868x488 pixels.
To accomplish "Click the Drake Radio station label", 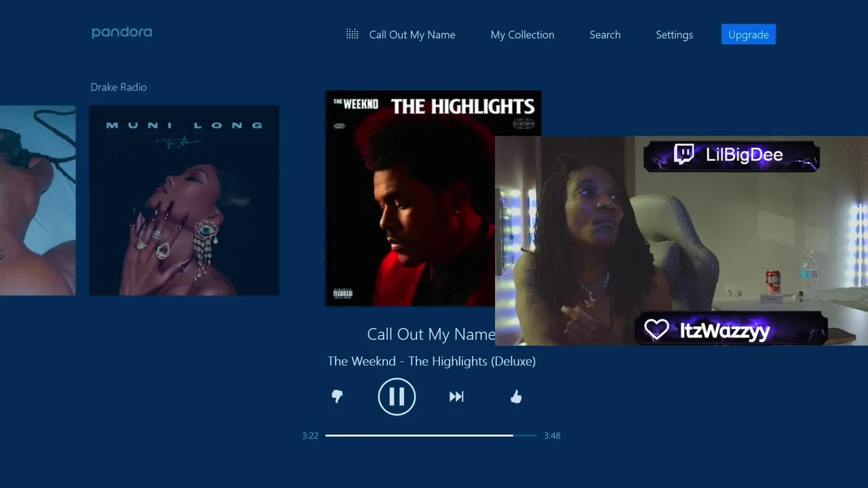I will pyautogui.click(x=119, y=87).
